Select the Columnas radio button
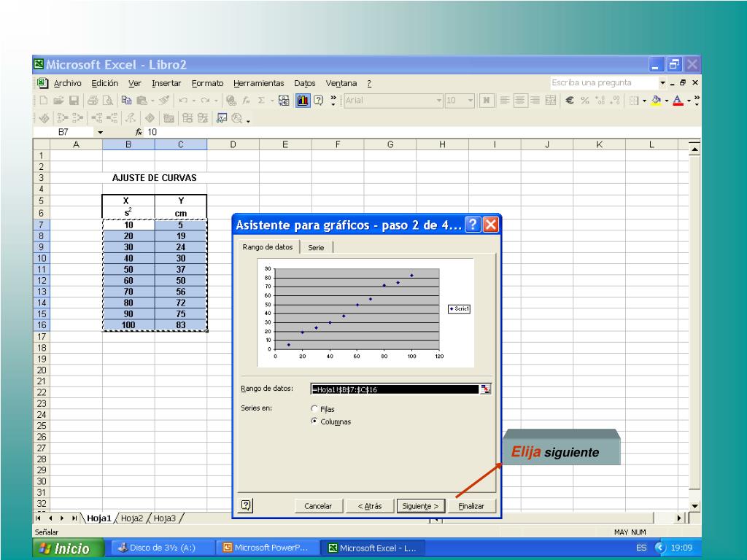 314,421
